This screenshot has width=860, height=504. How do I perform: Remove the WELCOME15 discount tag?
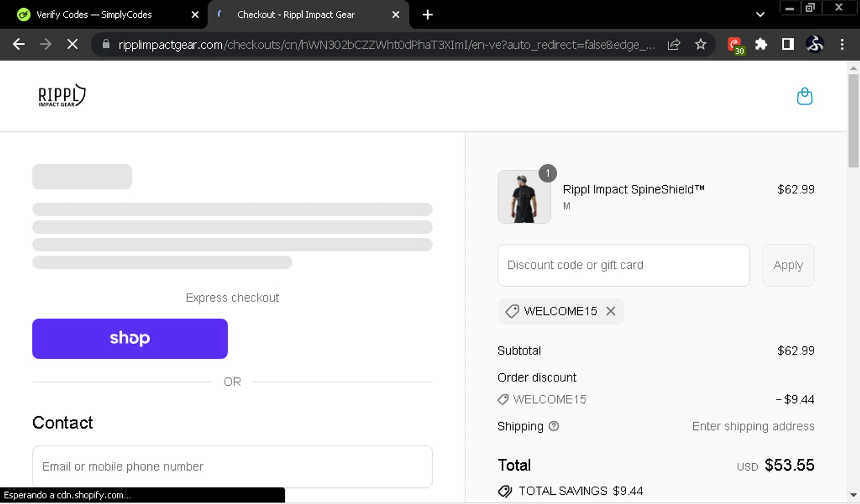(x=611, y=311)
